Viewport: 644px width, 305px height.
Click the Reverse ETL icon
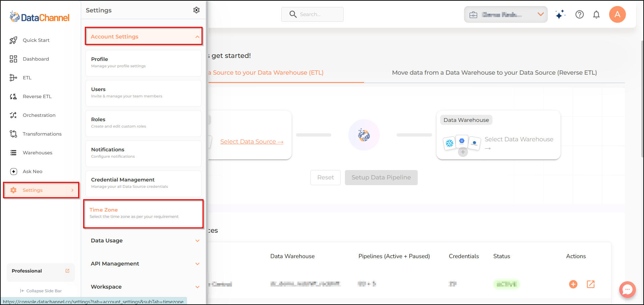pos(13,96)
